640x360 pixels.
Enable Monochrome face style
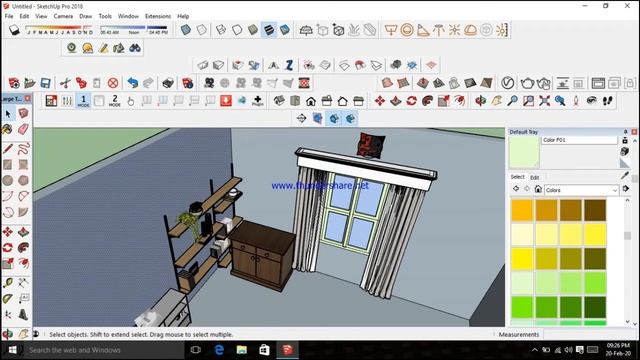pos(284,30)
